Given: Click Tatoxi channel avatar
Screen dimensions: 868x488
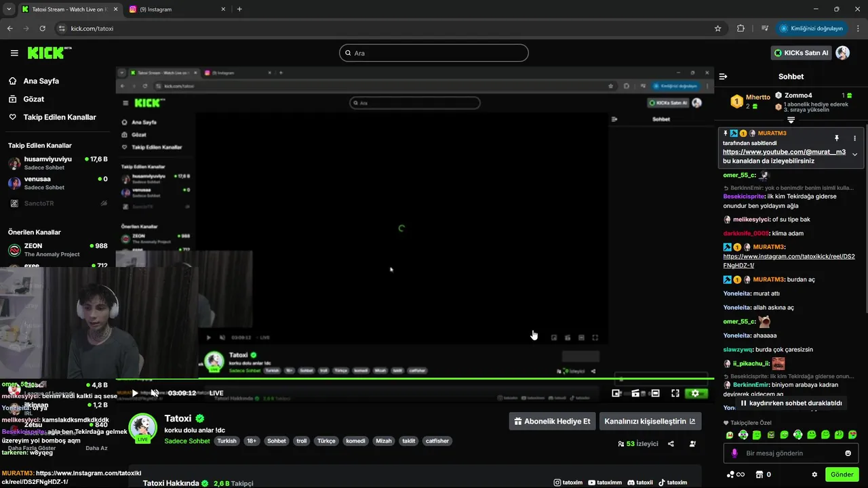Looking at the screenshot, I should tap(142, 427).
